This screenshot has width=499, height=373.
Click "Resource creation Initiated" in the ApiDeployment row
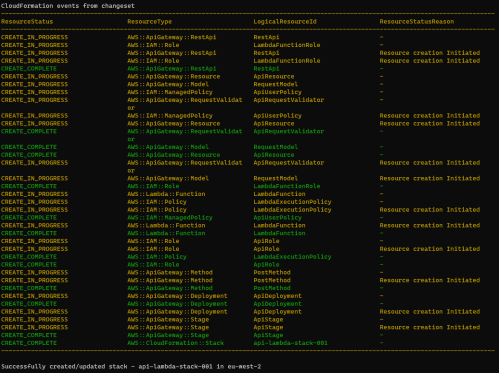click(430, 312)
